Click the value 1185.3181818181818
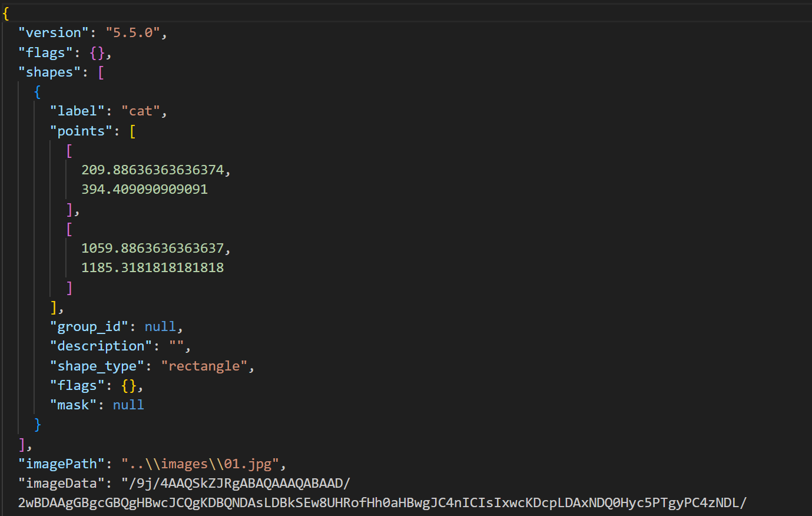 [153, 268]
